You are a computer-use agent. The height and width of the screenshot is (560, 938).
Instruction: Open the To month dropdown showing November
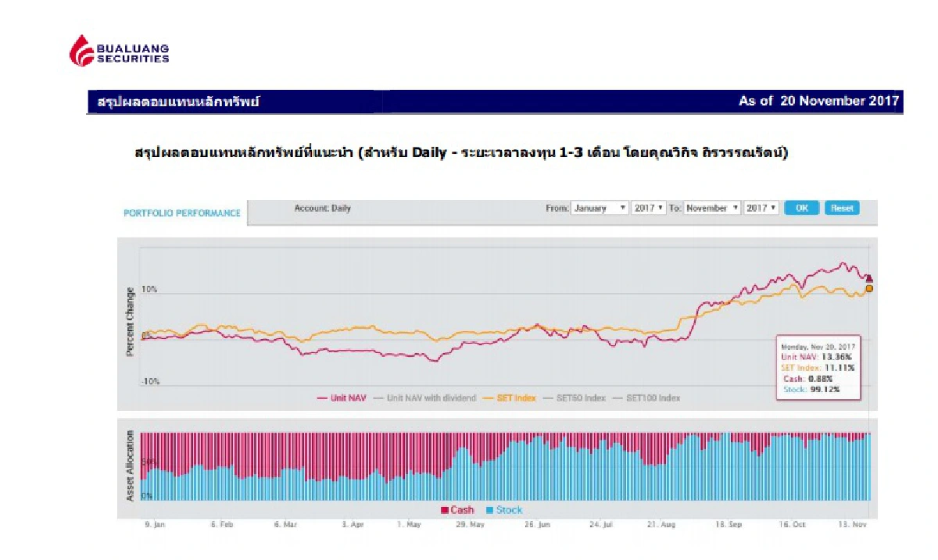click(712, 209)
